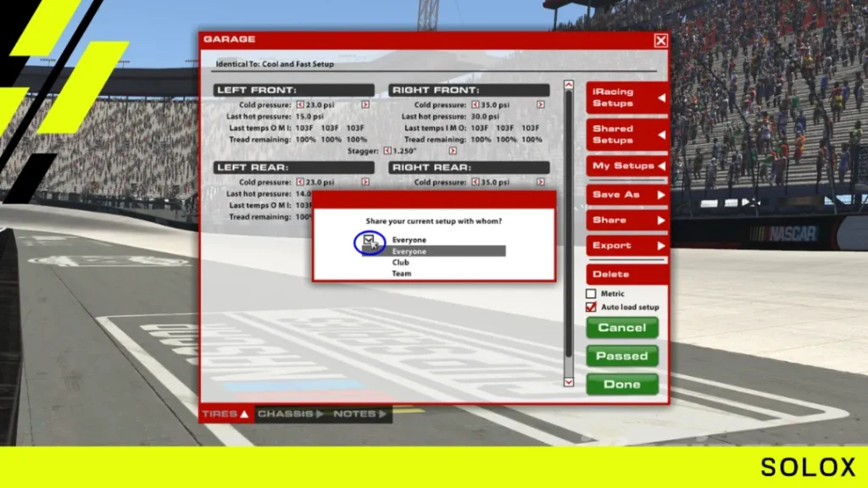
Task: Decrease Left Front cold pressure
Action: pyautogui.click(x=300, y=104)
